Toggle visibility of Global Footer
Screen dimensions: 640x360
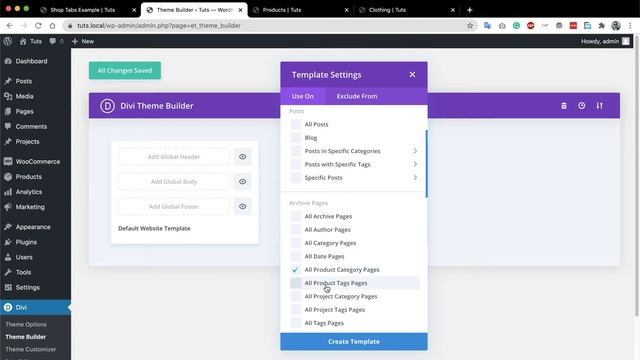point(242,207)
